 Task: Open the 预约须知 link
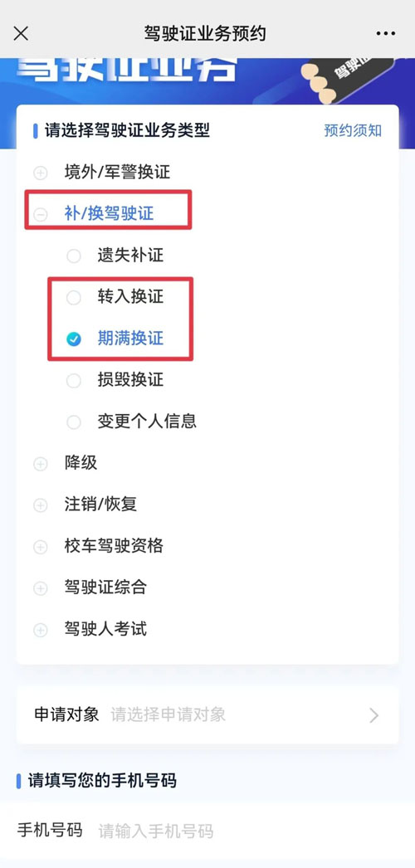click(x=353, y=130)
